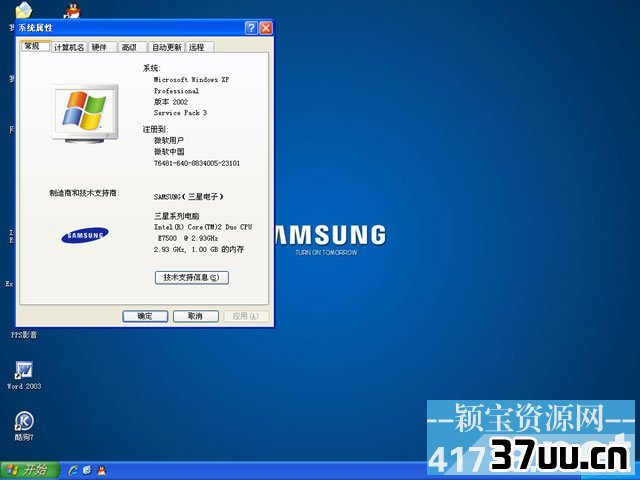Open the 硬件 tab
Viewport: 640px width, 480px height.
pyautogui.click(x=102, y=47)
